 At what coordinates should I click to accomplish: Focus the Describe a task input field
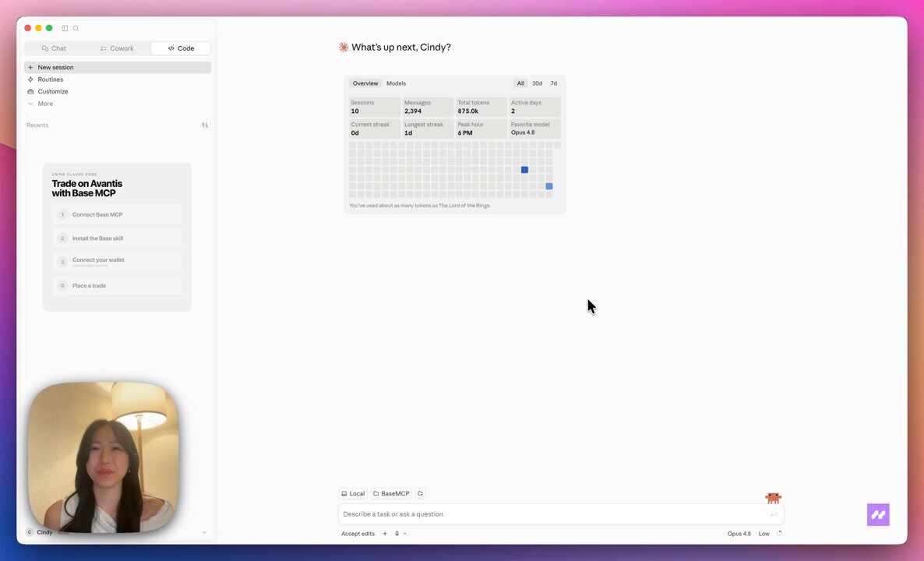point(560,514)
